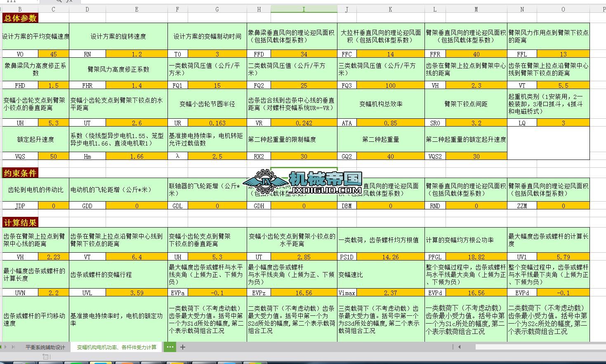
Task: Click the LQ label cell
Action: coord(522,123)
